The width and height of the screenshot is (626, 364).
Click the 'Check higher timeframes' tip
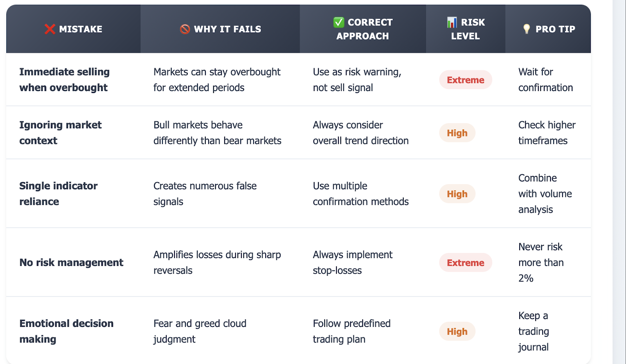(x=547, y=133)
